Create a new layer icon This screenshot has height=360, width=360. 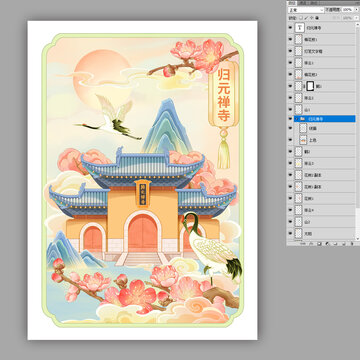(344, 244)
